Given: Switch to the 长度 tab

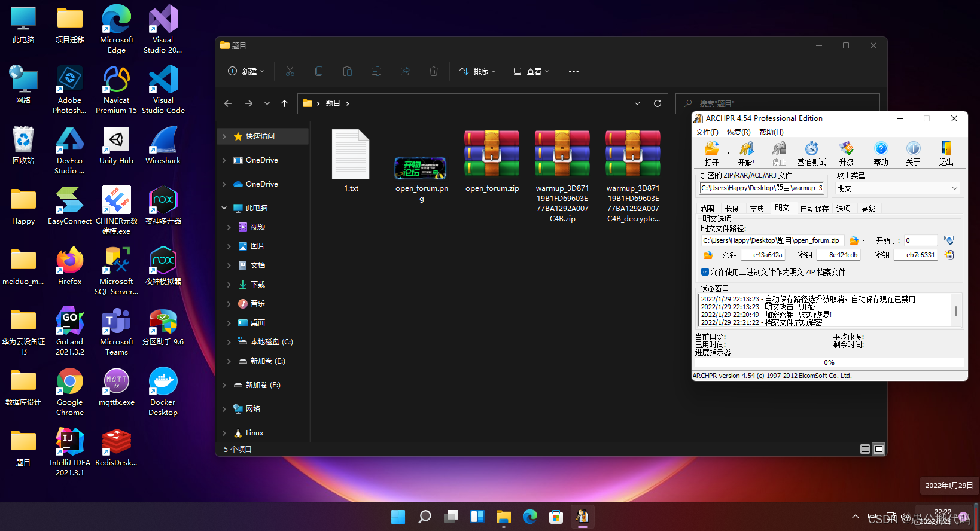Looking at the screenshot, I should (x=732, y=209).
